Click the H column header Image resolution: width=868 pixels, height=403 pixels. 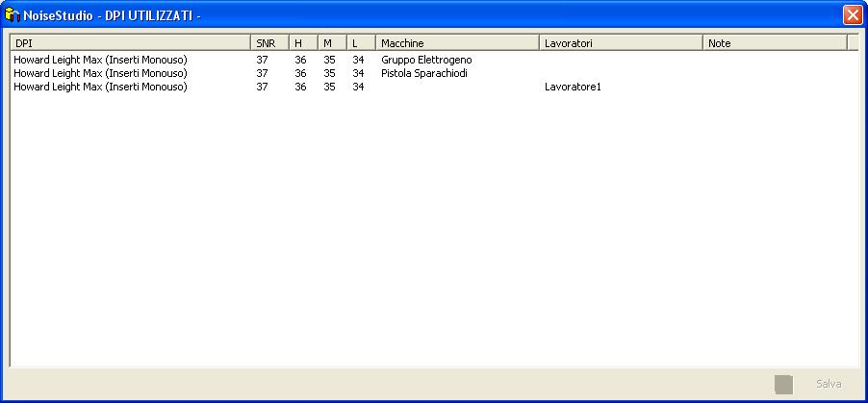303,43
